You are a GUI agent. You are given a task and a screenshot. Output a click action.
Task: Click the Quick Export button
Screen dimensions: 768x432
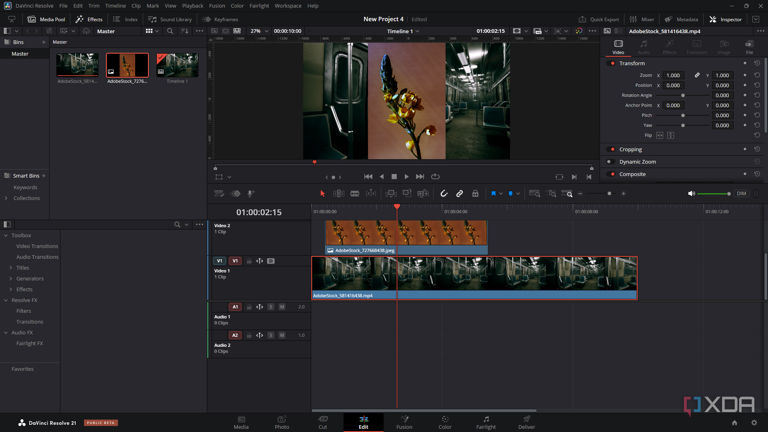click(x=599, y=19)
